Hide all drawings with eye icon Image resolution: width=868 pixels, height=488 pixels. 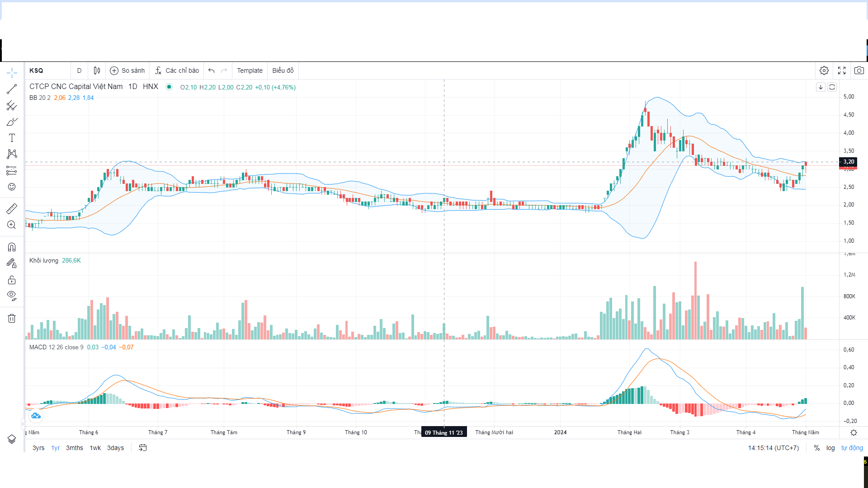(12, 296)
